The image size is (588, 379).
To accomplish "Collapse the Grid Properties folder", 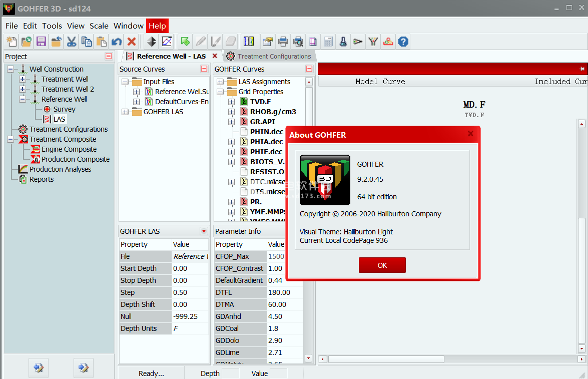I will (220, 92).
